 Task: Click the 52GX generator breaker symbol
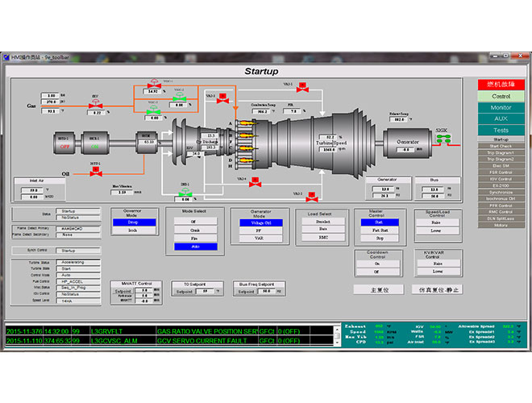pyautogui.click(x=444, y=139)
